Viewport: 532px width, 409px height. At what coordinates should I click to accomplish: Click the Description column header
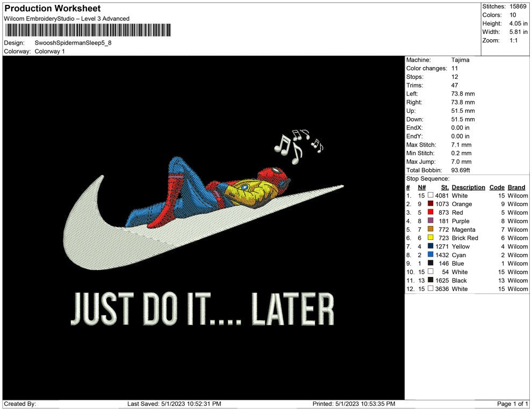468,187
